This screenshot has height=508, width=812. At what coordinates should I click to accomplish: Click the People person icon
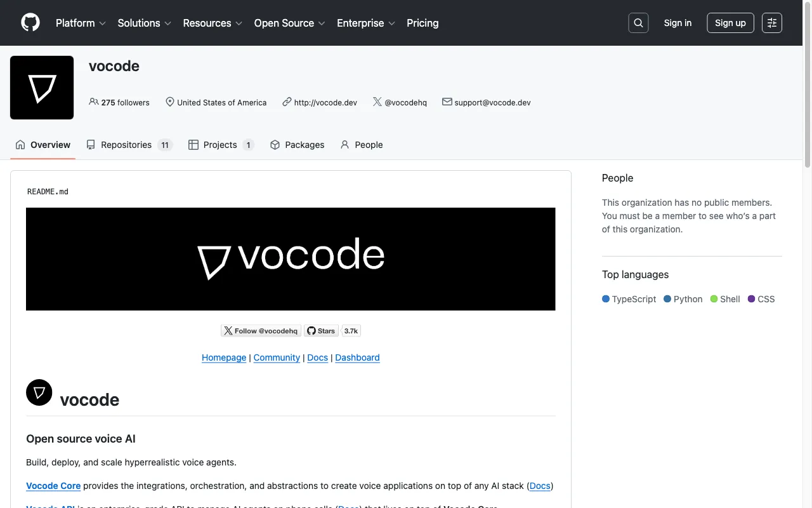pyautogui.click(x=344, y=145)
